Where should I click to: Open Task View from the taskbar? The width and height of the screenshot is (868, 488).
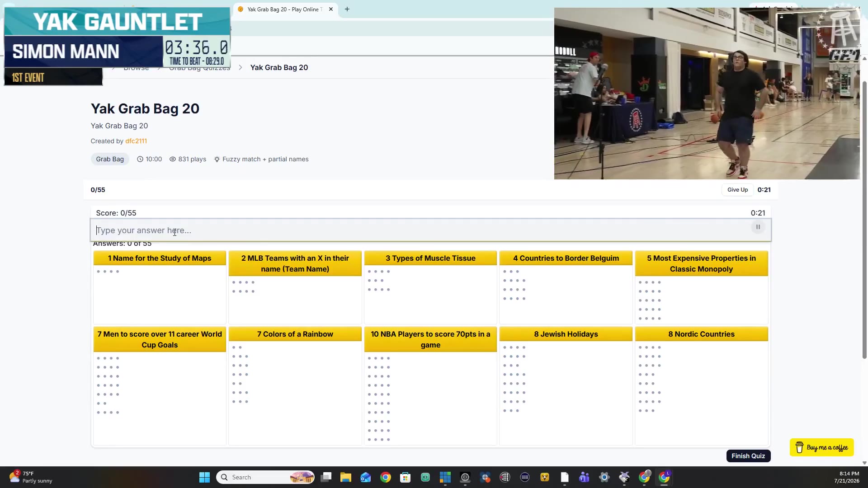pyautogui.click(x=326, y=477)
